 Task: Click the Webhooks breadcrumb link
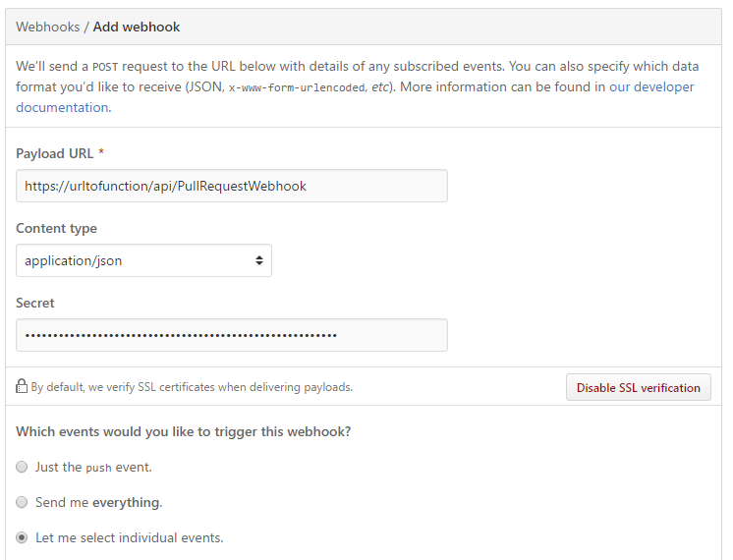[x=48, y=27]
